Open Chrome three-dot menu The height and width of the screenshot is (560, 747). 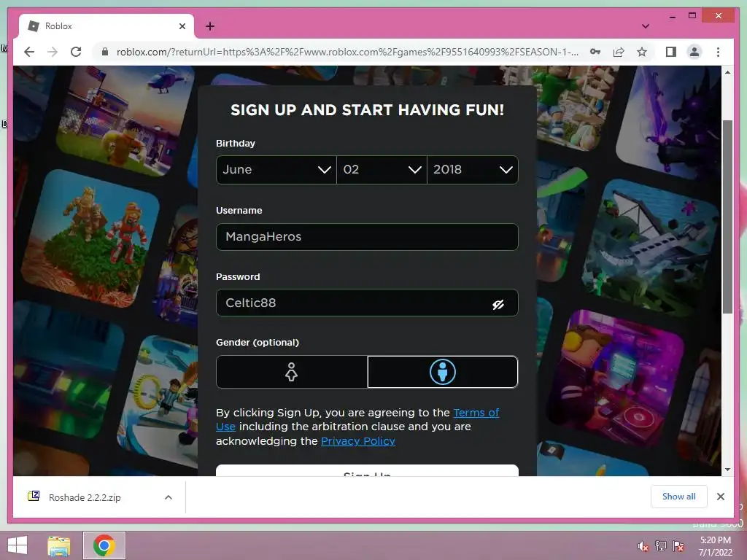tap(718, 52)
